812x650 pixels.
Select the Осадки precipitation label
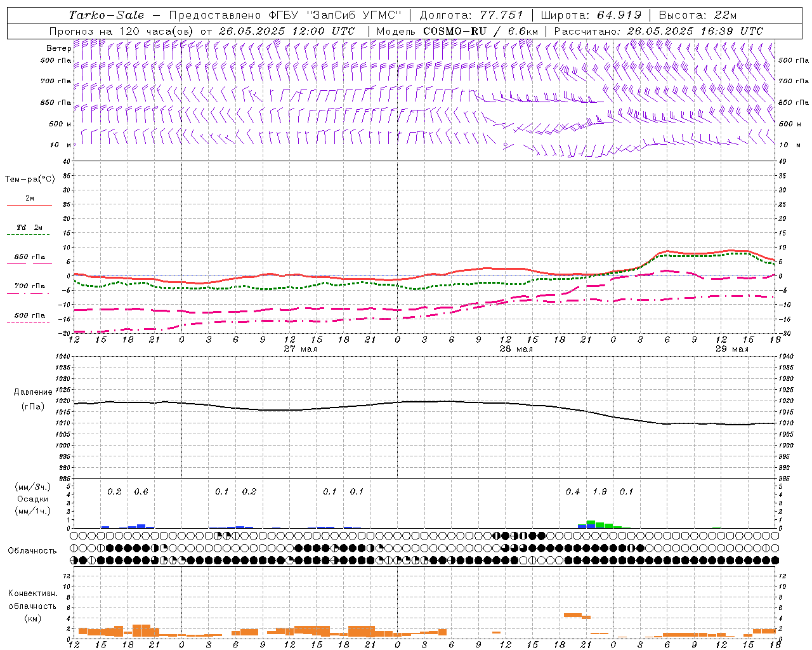point(33,499)
